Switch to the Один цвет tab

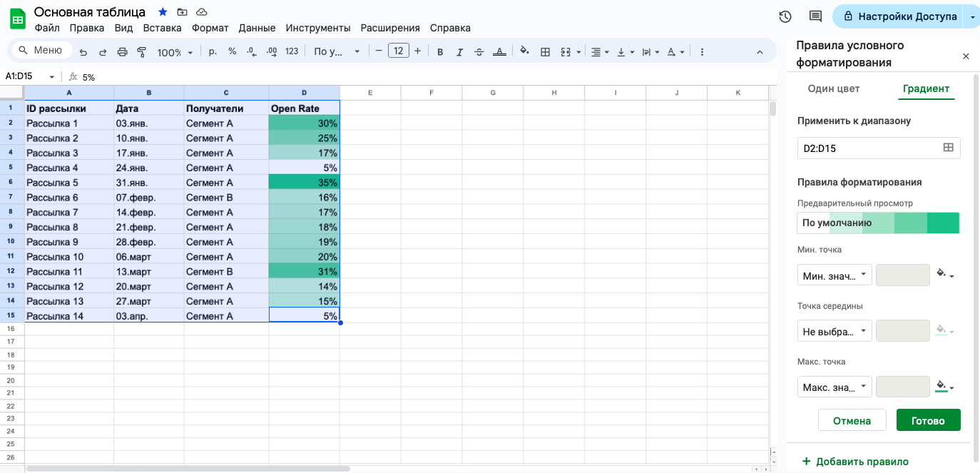pos(834,89)
